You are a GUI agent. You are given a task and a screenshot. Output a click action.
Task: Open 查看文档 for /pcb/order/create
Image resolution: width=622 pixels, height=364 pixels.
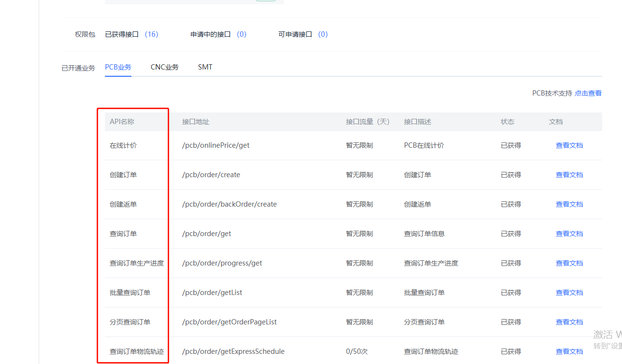[x=569, y=175]
